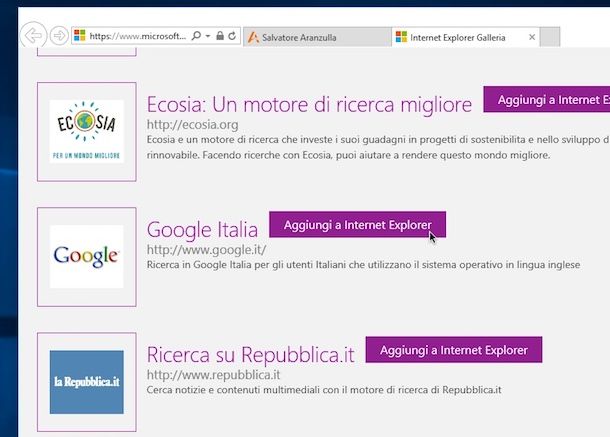Refresh the page with the reload icon
Screen dimensions: 610x437
pyautogui.click(x=232, y=36)
